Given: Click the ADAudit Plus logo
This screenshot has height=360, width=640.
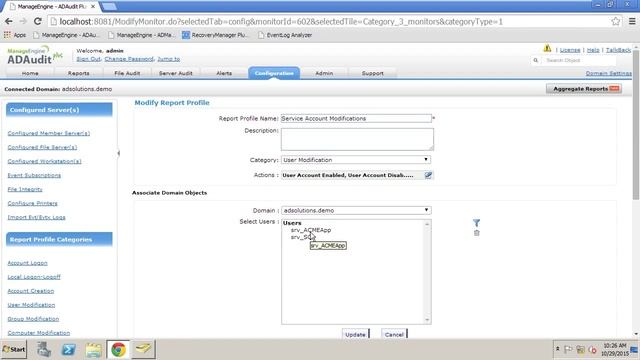Looking at the screenshot, I should (x=34, y=55).
